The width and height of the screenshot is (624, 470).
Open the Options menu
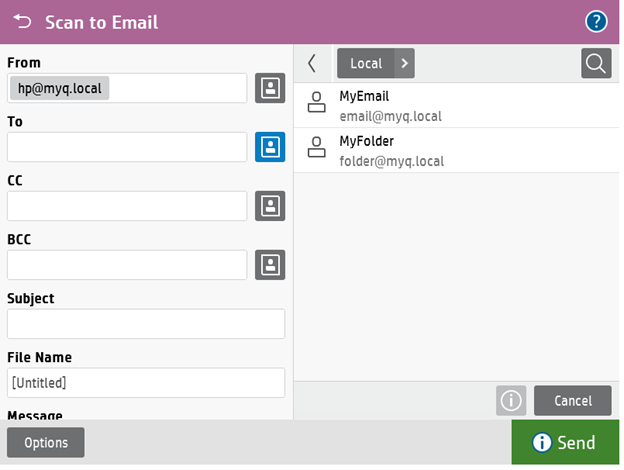click(x=46, y=442)
